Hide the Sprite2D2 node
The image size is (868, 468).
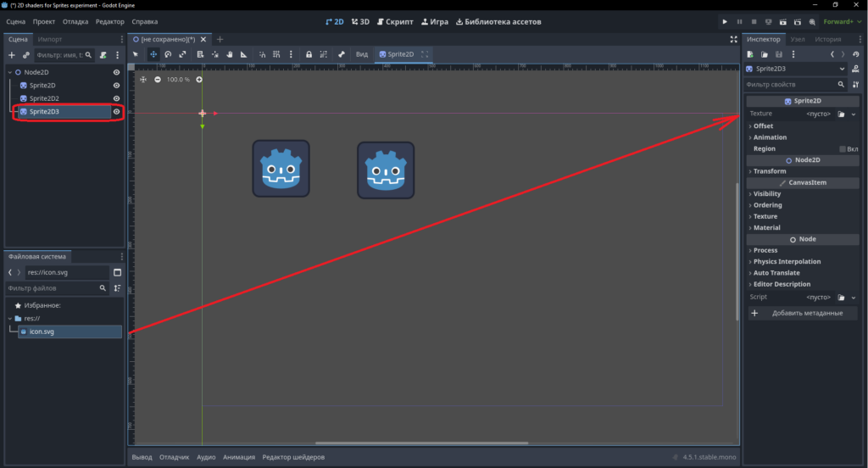[116, 98]
